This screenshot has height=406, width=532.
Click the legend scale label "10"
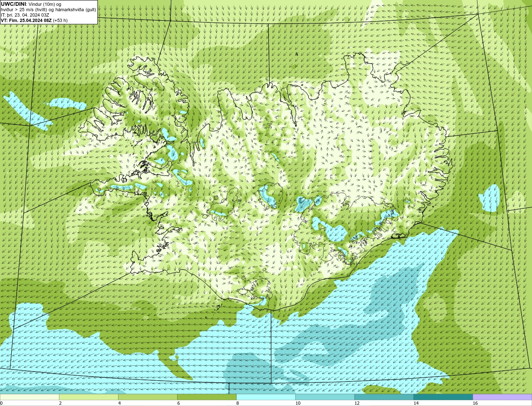[x=298, y=403]
